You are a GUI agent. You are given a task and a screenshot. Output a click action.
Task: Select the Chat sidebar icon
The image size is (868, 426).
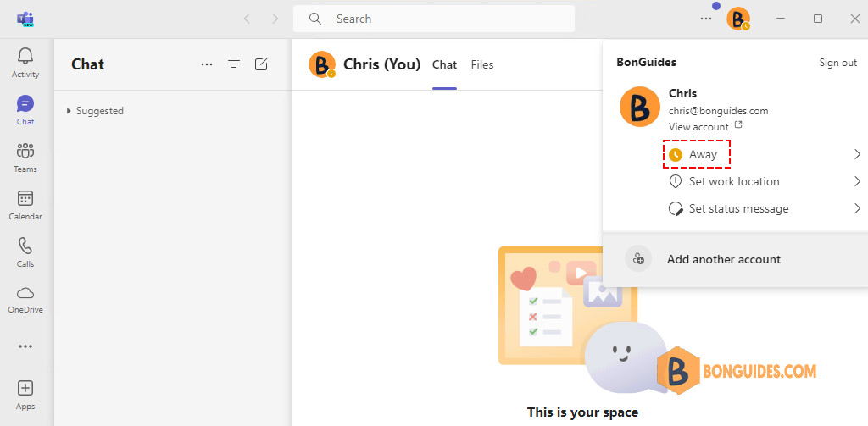point(25,103)
